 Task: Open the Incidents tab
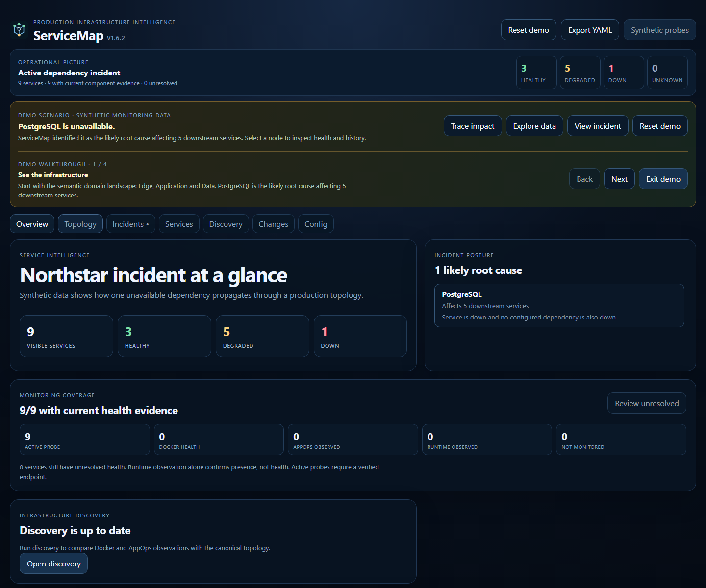pos(130,224)
